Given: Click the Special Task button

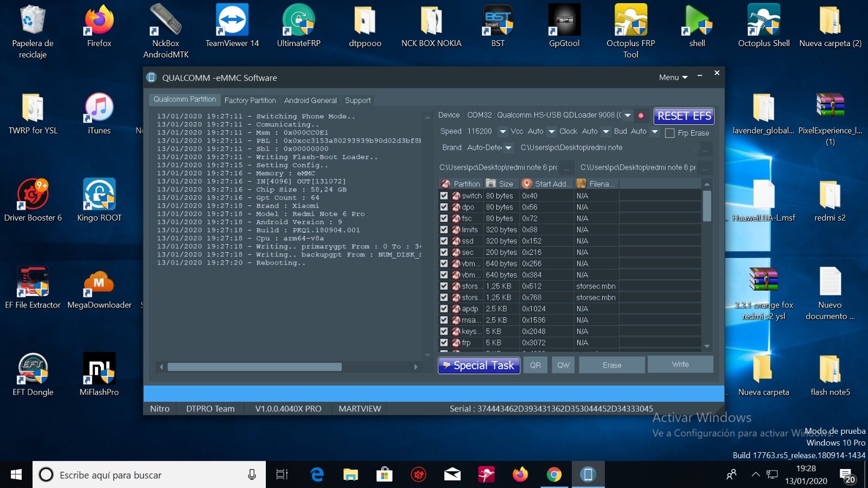Looking at the screenshot, I should click(x=479, y=365).
